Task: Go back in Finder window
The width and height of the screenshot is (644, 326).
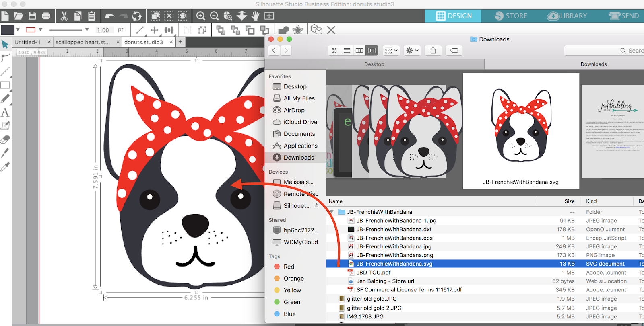Action: pyautogui.click(x=274, y=50)
